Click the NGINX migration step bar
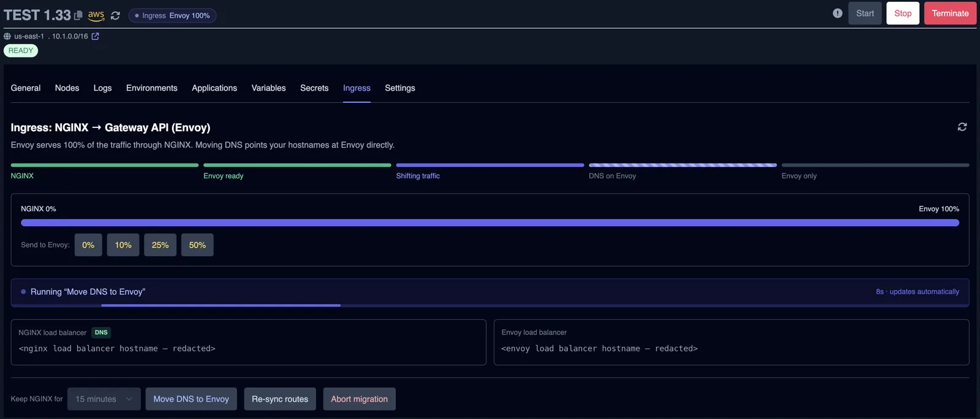 pos(105,165)
